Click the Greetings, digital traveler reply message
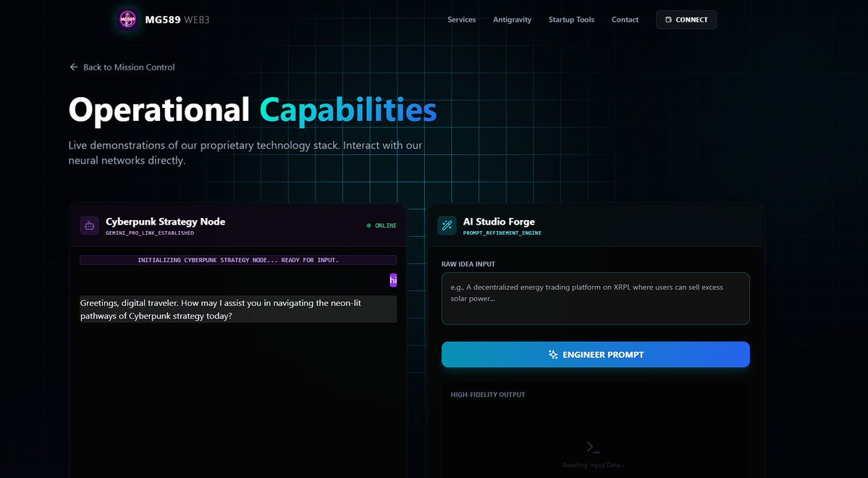 pyautogui.click(x=238, y=309)
